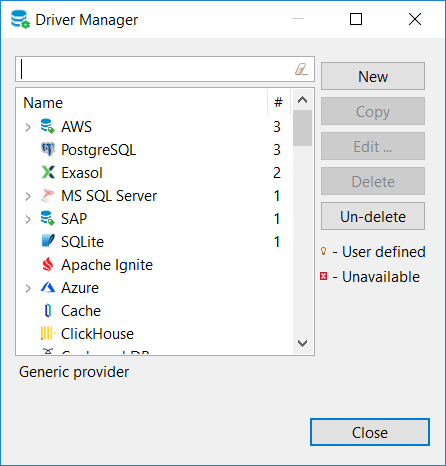This screenshot has height=466, width=446.
Task: Select the PostgreSQL row text
Action: coord(98,150)
